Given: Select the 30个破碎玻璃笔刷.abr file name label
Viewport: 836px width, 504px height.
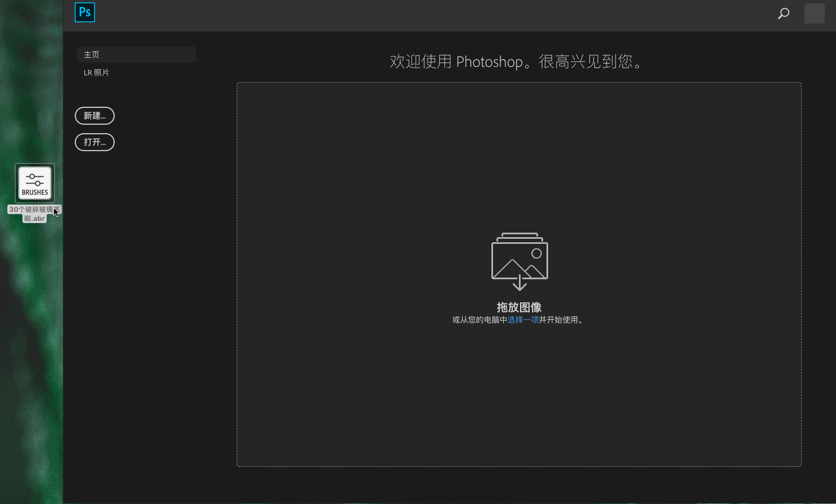Looking at the screenshot, I should point(34,214).
